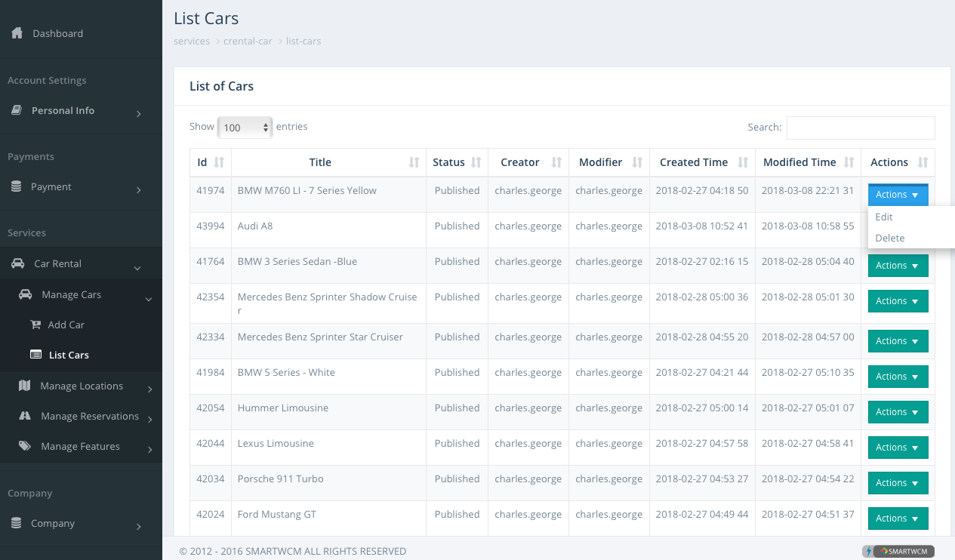The image size is (955, 560).
Task: Click the Hummer Limousine title cell
Action: pos(329,412)
